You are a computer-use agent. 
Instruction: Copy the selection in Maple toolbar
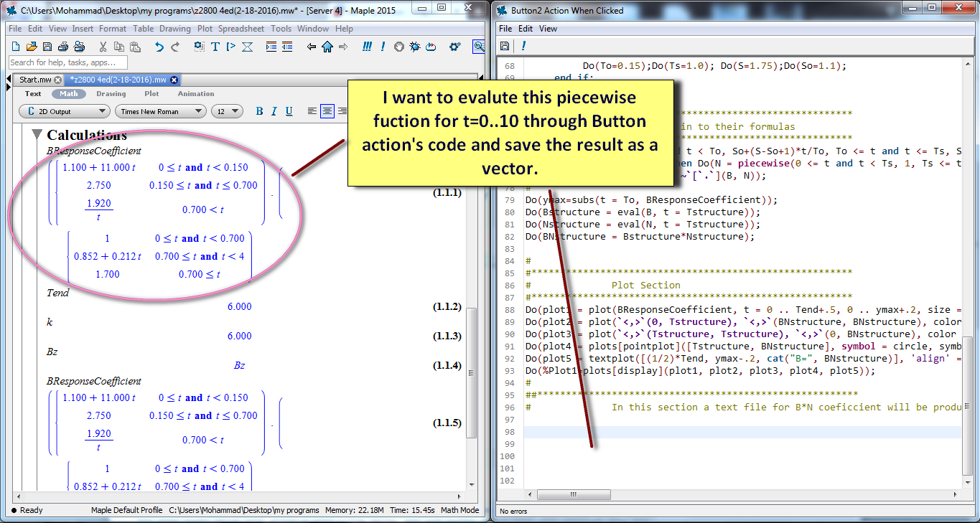118,47
